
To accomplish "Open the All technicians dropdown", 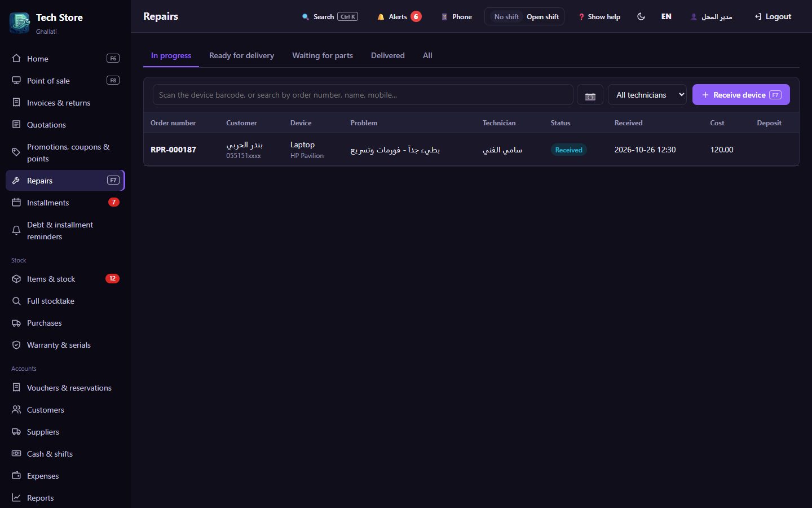I will 647,95.
